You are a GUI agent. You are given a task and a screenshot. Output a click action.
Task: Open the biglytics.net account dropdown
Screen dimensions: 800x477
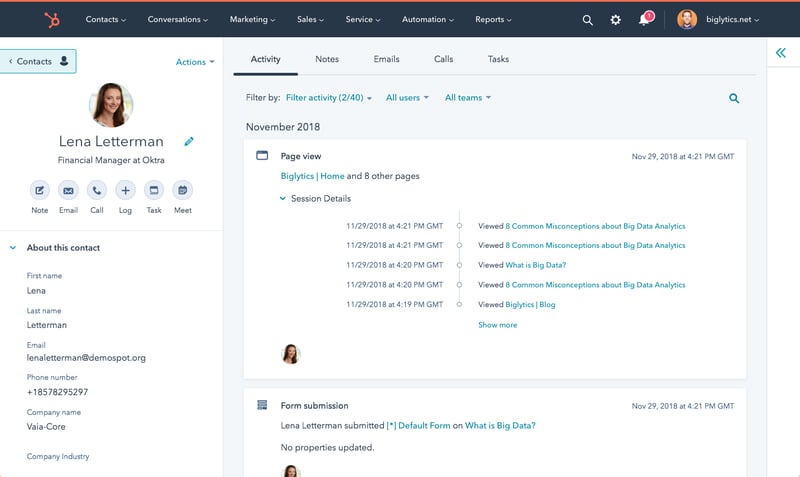pos(733,19)
